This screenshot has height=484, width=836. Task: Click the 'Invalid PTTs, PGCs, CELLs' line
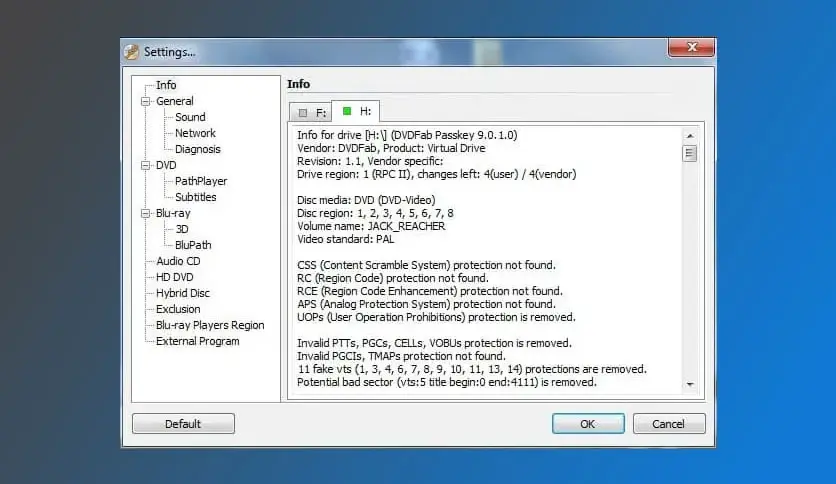(434, 343)
